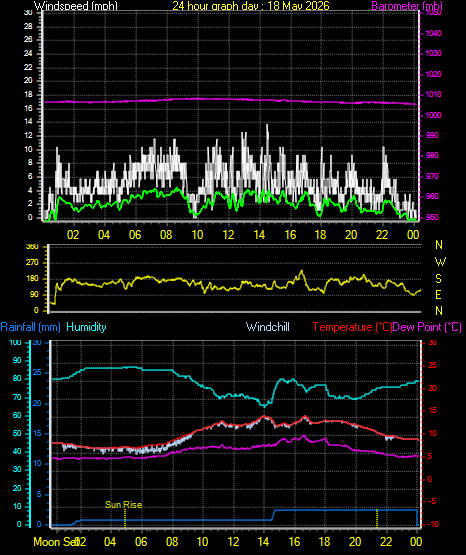466x555 pixels.
Task: Select the "24 hour graph day : 18 May 2026" heading
Action: [x=251, y=5]
